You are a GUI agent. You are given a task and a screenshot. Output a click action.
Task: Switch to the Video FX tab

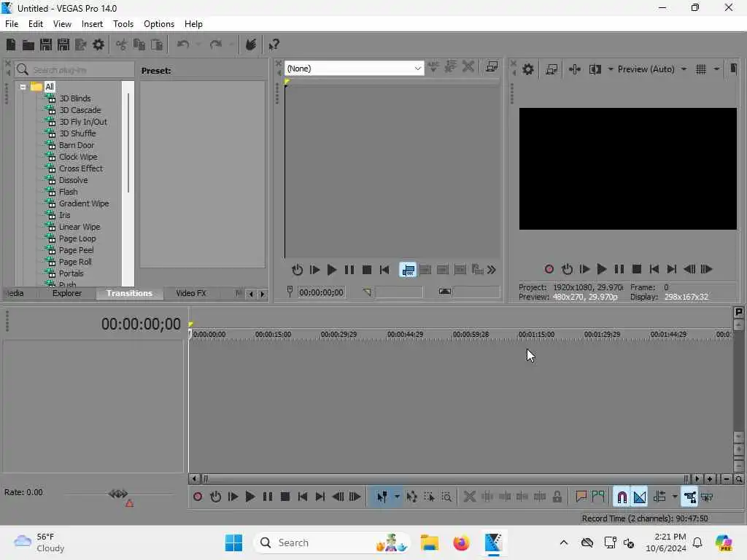191,293
